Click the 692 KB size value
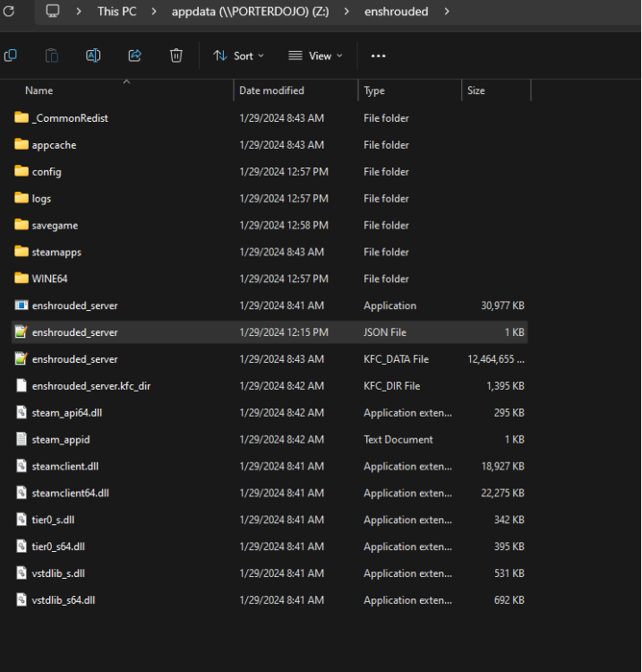Image resolution: width=642 pixels, height=672 pixels. click(509, 600)
